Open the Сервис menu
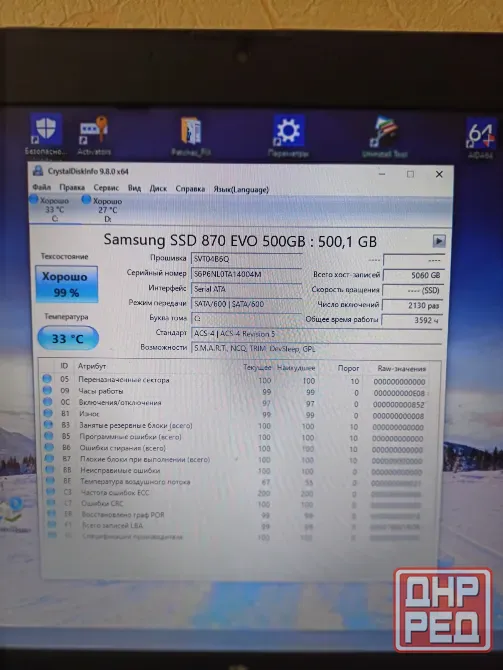Screen dimensions: 503x670 tap(106, 188)
